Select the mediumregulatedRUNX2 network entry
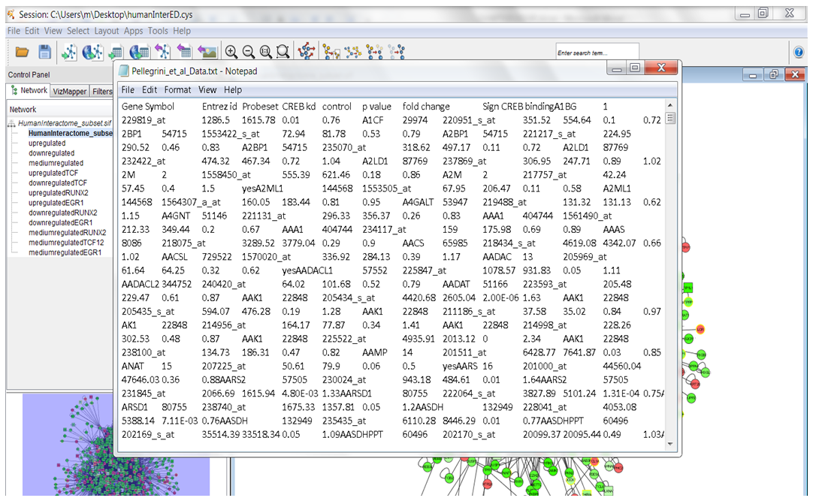 point(67,232)
